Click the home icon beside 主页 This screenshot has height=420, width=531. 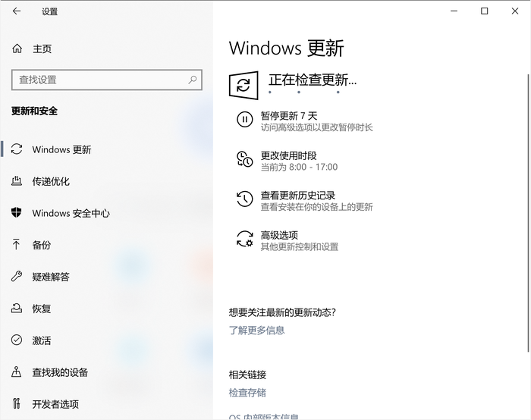click(17, 49)
